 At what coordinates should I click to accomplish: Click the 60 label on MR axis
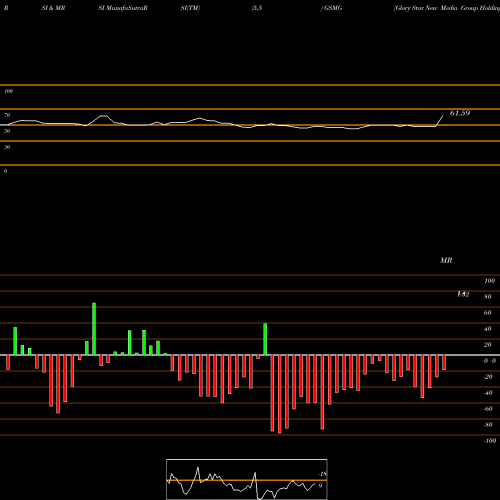click(x=488, y=313)
